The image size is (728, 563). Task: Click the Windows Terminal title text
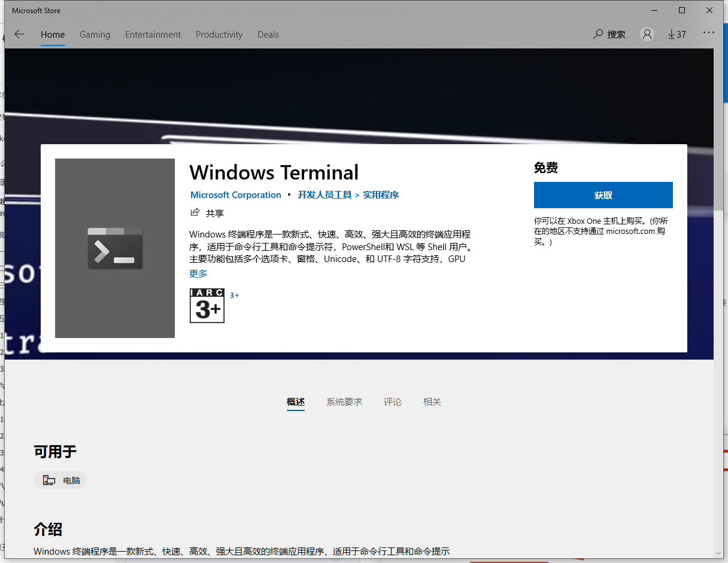click(x=274, y=172)
